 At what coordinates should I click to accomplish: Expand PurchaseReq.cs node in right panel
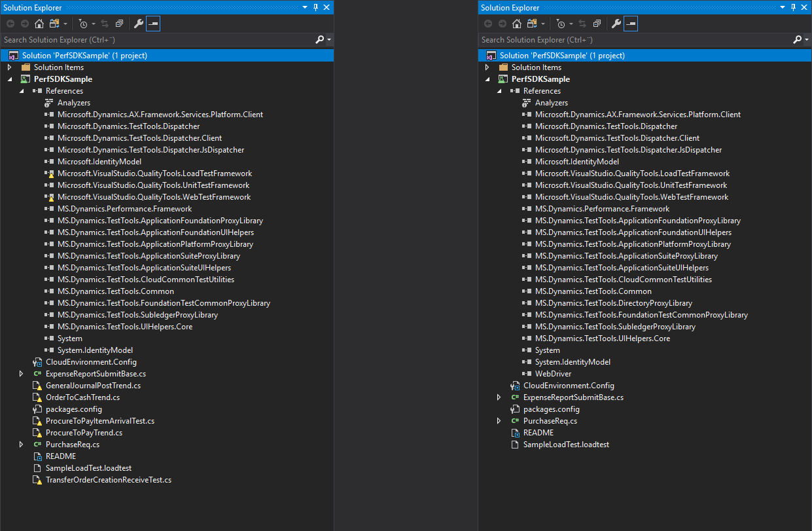499,421
